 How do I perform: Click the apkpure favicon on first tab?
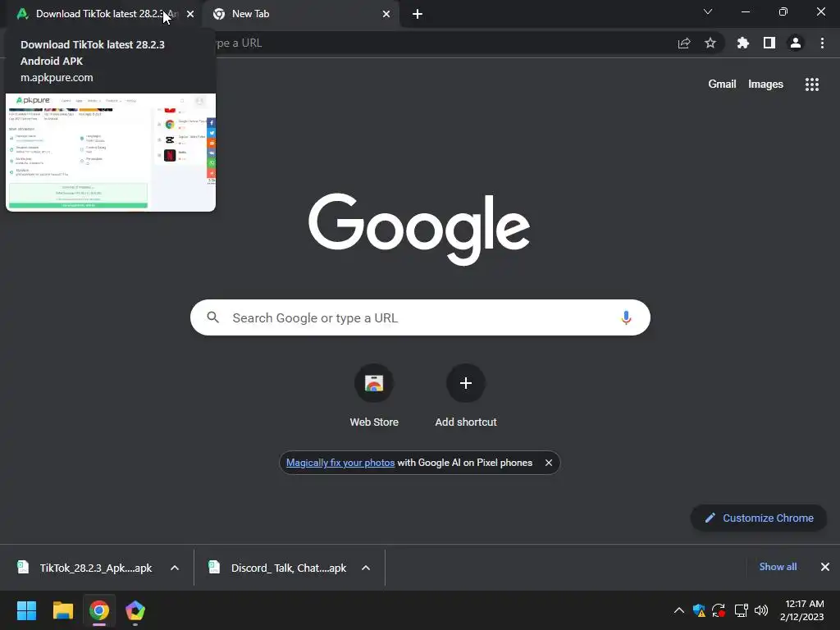22,14
